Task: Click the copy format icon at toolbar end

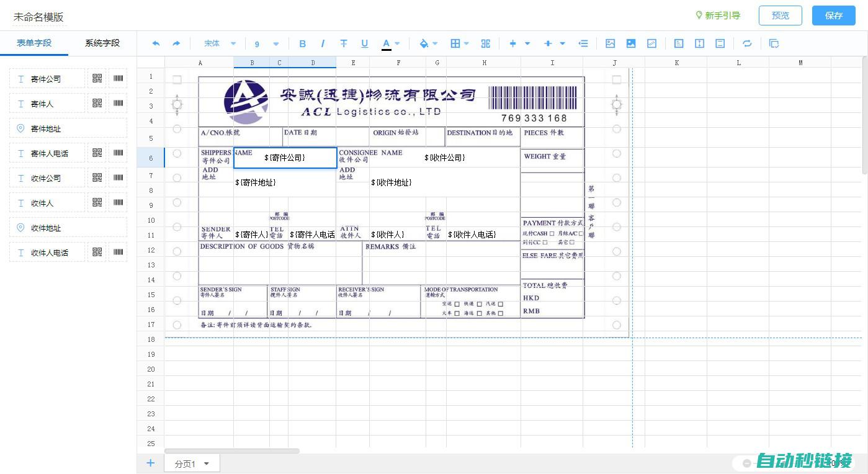Action: click(x=774, y=43)
